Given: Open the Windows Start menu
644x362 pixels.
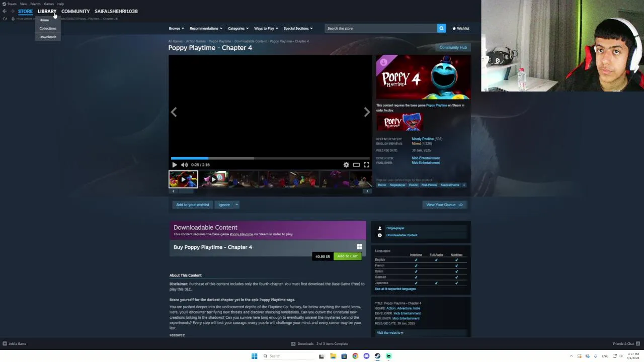Looking at the screenshot, I should [254, 356].
